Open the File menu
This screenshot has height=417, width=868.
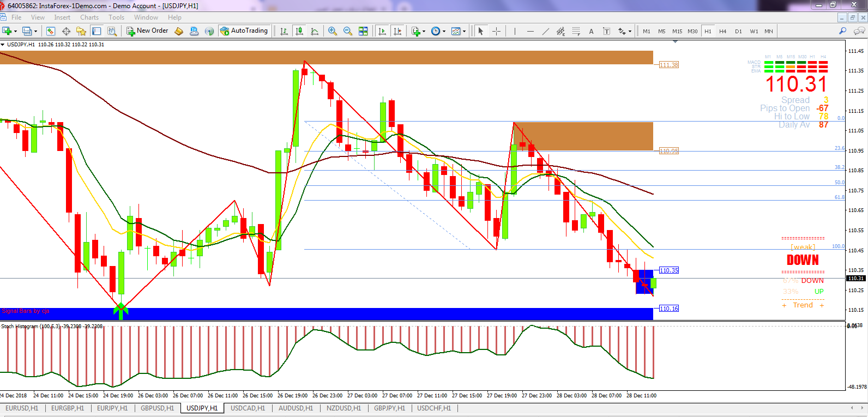point(16,17)
